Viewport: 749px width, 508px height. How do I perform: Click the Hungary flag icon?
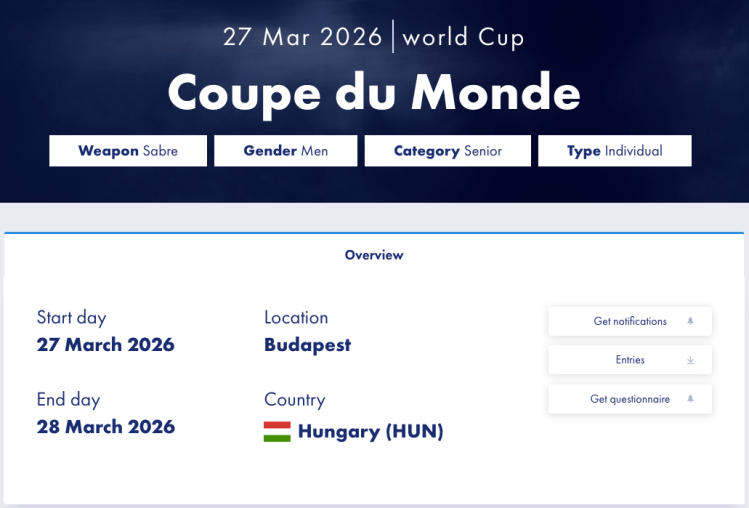coord(277,432)
